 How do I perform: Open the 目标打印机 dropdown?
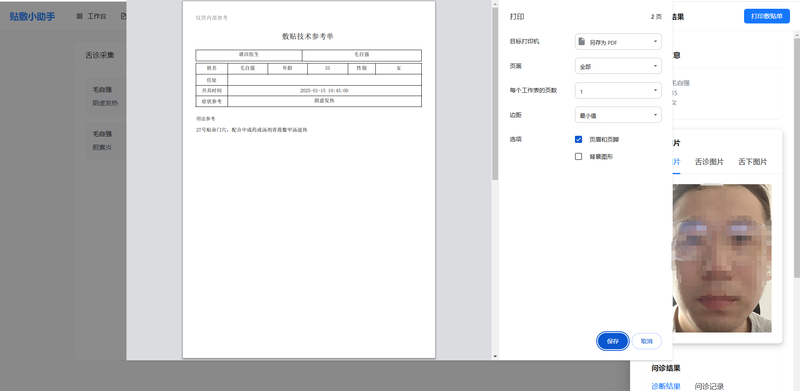[618, 41]
